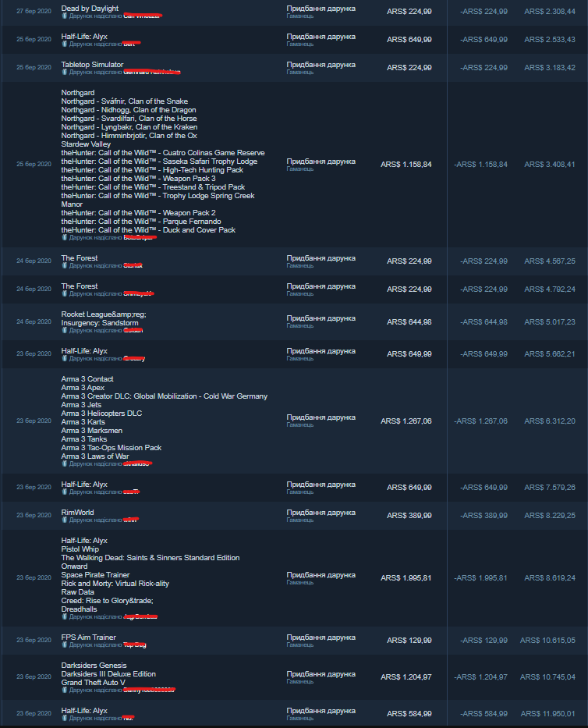Click gift icon in Half-Life: Alyx row with balance ARS$ 5.662,21
588x728 pixels.
65,358
